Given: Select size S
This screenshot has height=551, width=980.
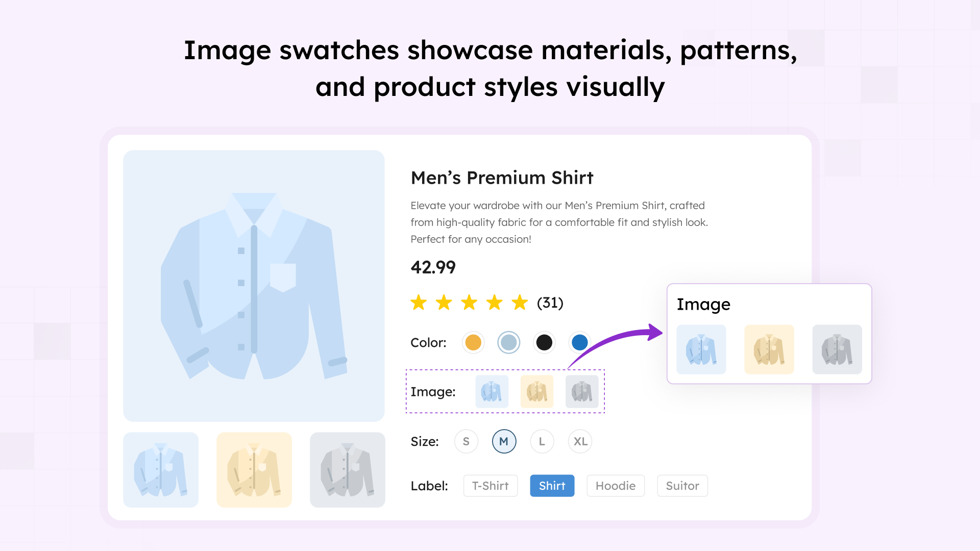Looking at the screenshot, I should click(x=466, y=441).
